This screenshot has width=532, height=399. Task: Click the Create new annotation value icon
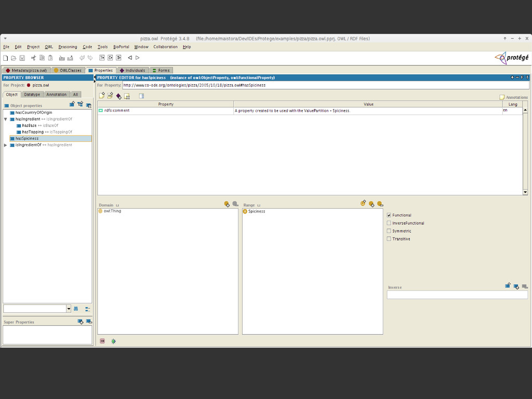coord(102,96)
